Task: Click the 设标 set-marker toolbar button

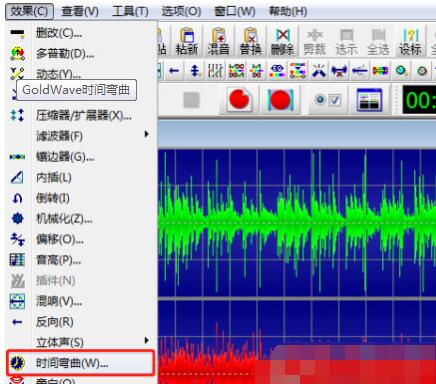Action: pos(410,41)
